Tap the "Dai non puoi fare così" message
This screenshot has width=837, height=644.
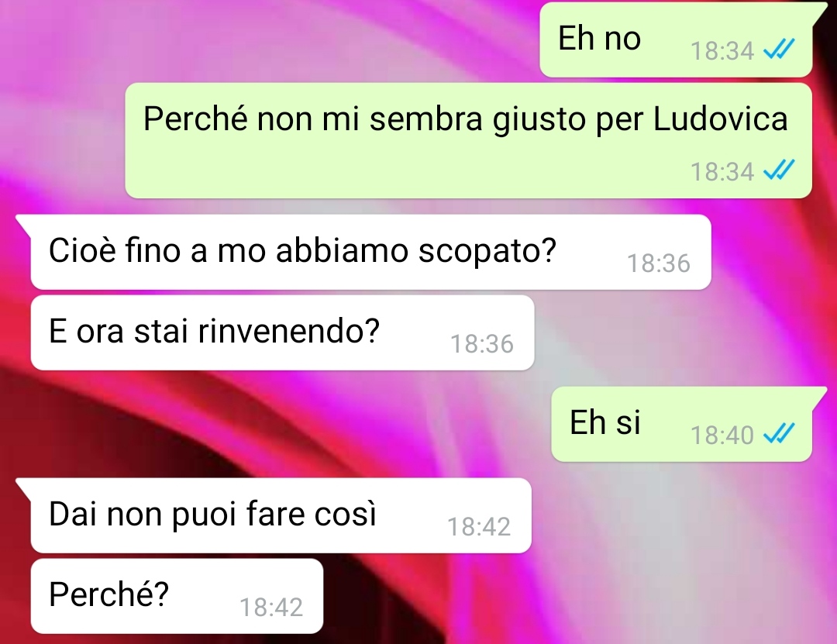[281, 515]
